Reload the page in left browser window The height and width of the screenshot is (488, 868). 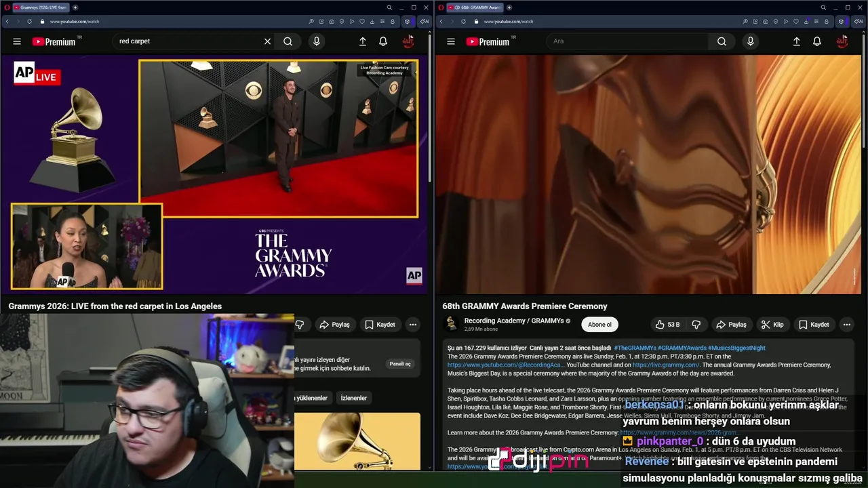pyautogui.click(x=30, y=21)
